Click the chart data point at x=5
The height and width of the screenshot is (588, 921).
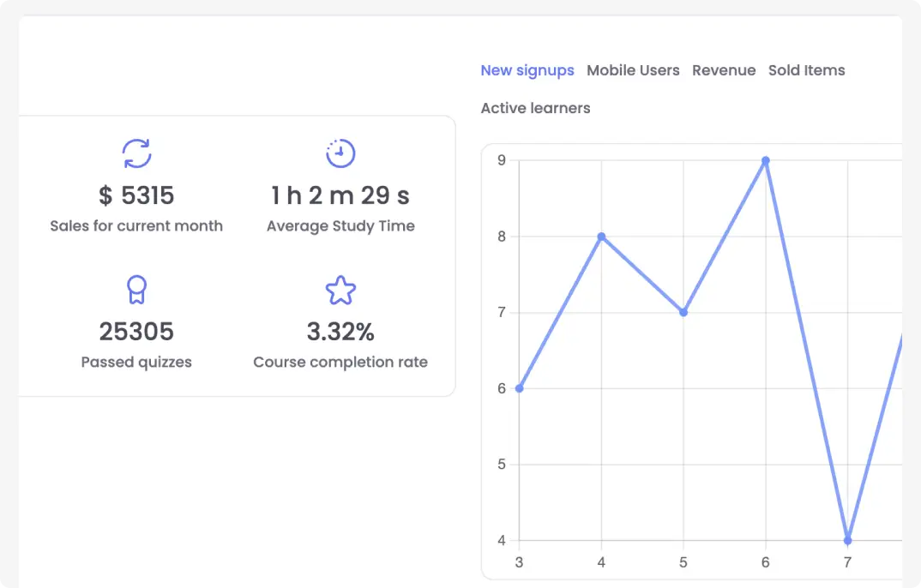click(x=683, y=312)
